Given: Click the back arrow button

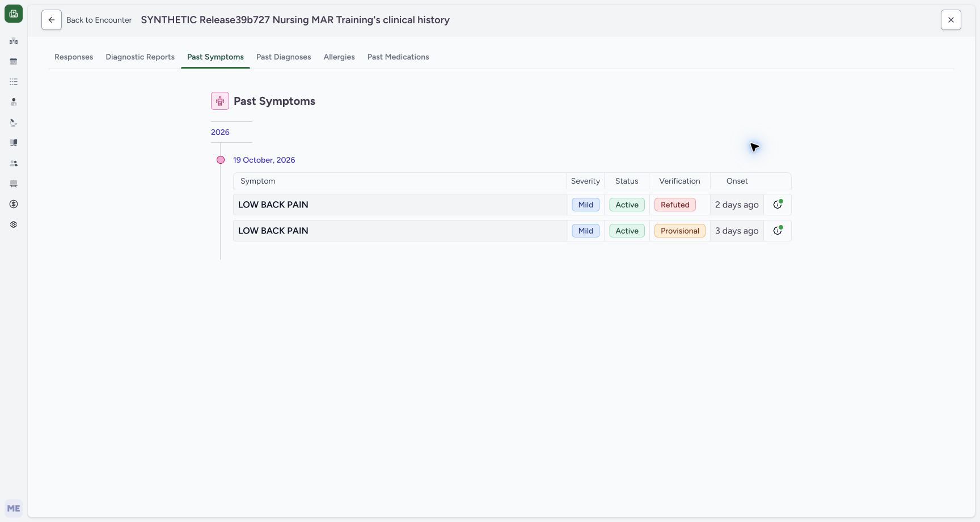Looking at the screenshot, I should pos(52,20).
